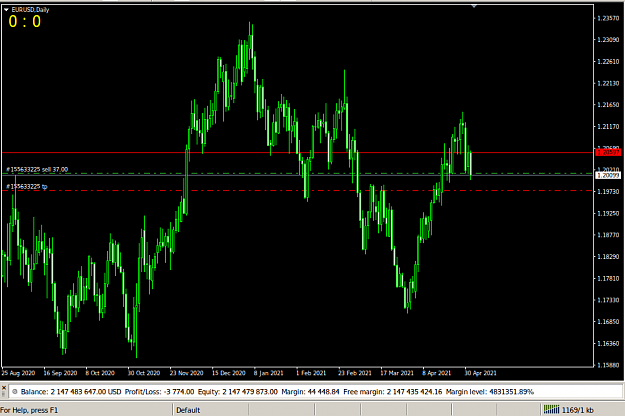Image resolution: width=625 pixels, height=416 pixels.
Task: Click the Margin 44 448.84 value
Action: coord(322,392)
